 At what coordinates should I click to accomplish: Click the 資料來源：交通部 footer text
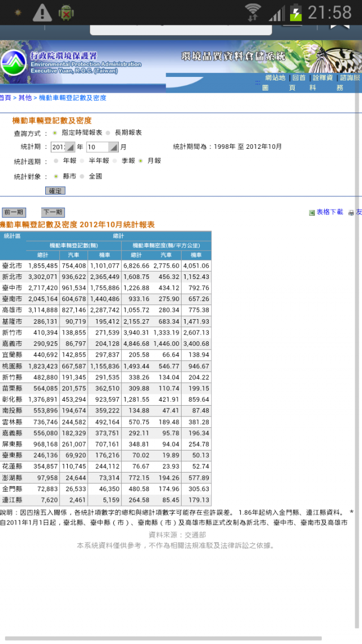coord(177,535)
